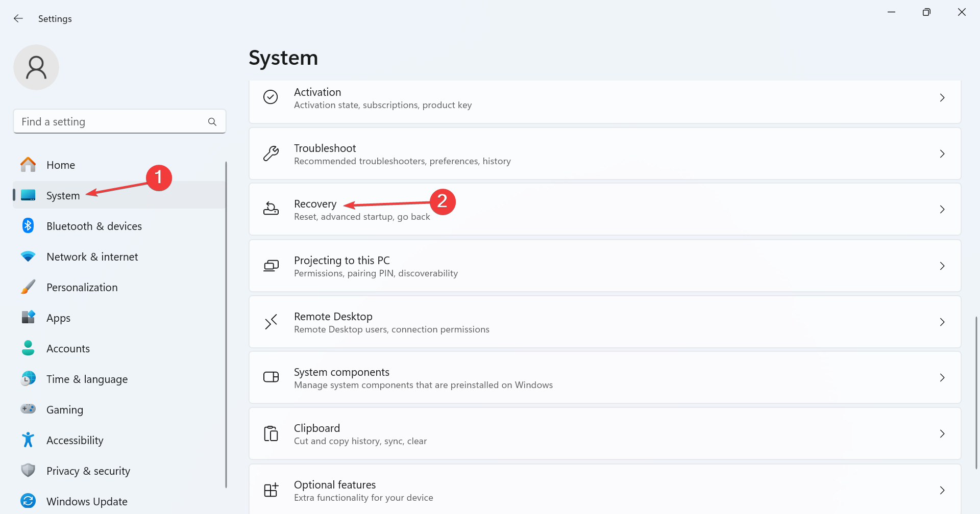Open Privacy & security settings
This screenshot has height=514, width=980.
(x=119, y=471)
